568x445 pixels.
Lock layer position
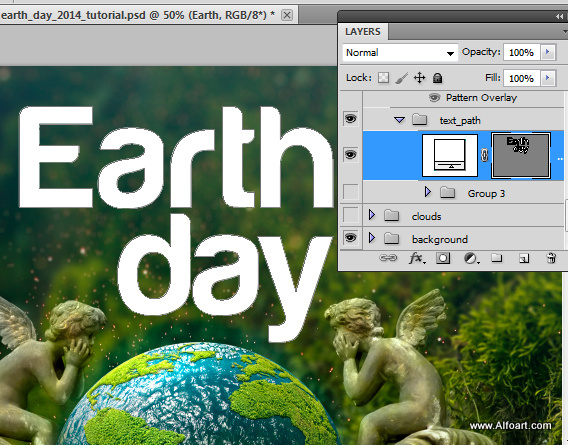pyautogui.click(x=419, y=78)
